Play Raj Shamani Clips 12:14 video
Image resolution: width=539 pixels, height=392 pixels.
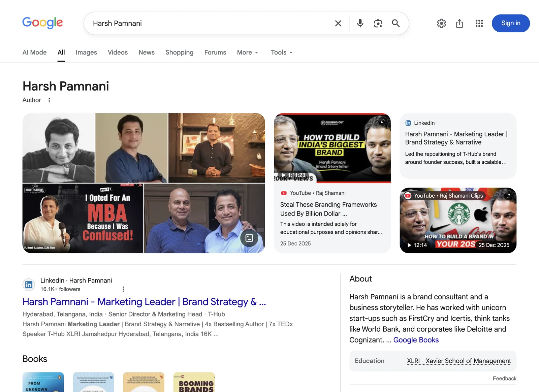point(458,220)
